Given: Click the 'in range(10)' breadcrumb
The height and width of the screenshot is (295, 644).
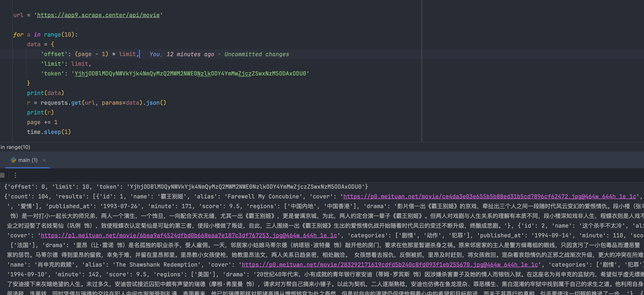Looking at the screenshot, I should click(x=15, y=147).
